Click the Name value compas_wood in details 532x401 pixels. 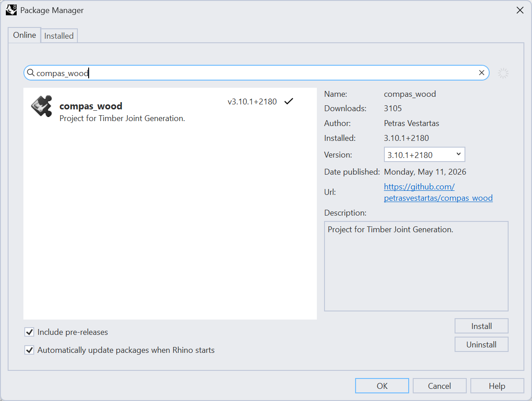coord(410,94)
